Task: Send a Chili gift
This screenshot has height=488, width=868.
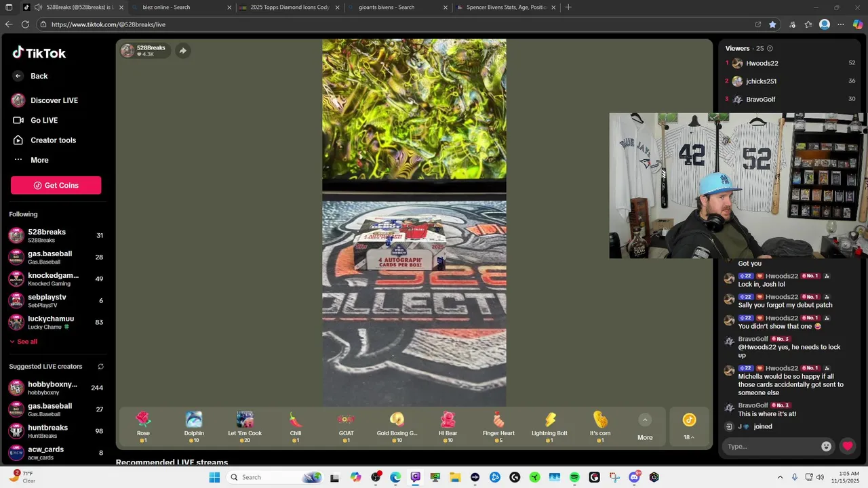Action: pyautogui.click(x=296, y=426)
